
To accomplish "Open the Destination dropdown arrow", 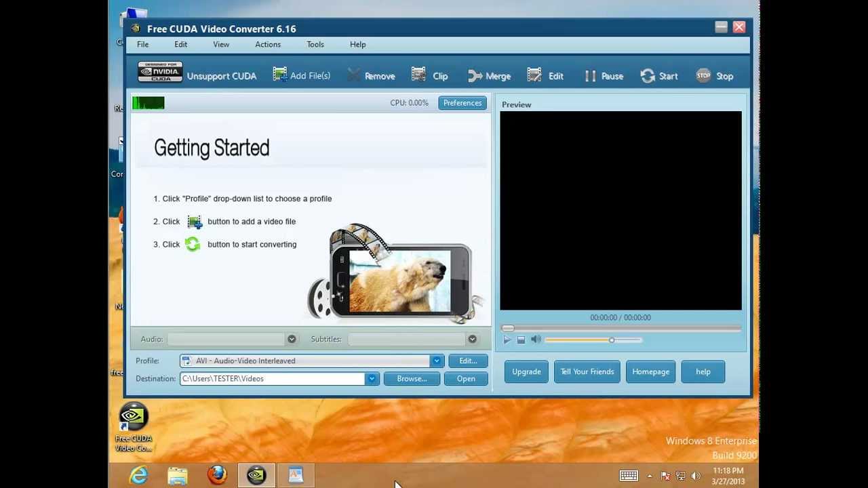I will click(372, 379).
